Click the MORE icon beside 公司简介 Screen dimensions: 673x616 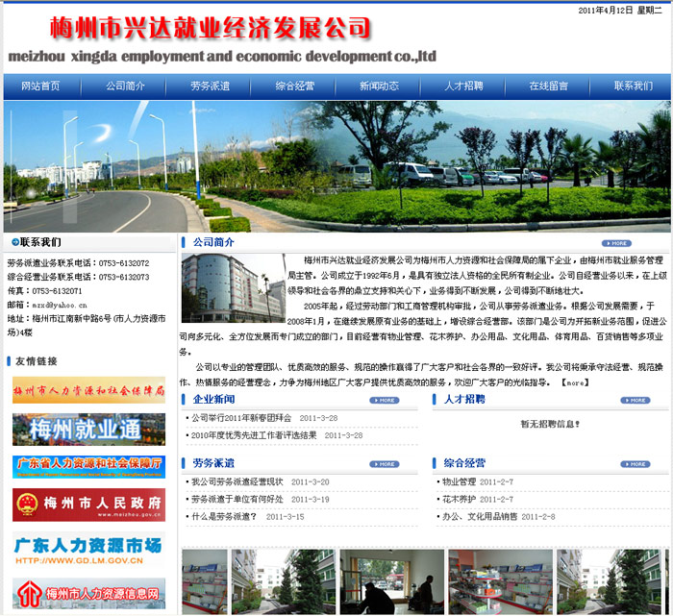click(616, 243)
